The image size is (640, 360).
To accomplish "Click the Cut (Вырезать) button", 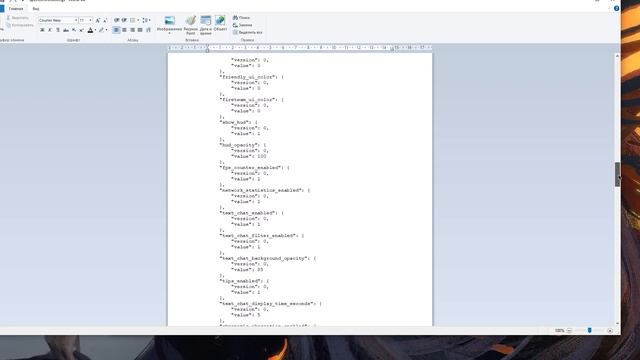I will [18, 18].
